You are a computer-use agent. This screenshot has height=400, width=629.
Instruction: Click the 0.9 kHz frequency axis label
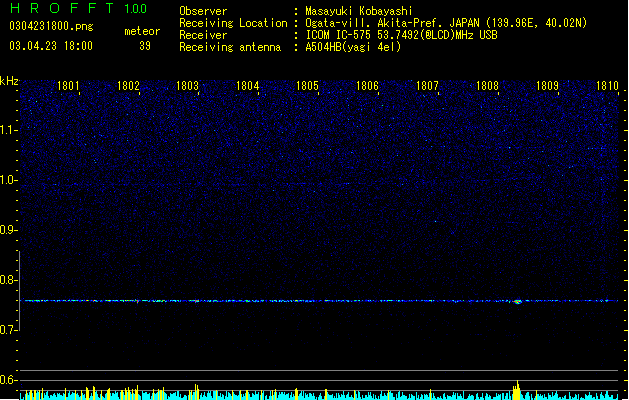(x=8, y=230)
